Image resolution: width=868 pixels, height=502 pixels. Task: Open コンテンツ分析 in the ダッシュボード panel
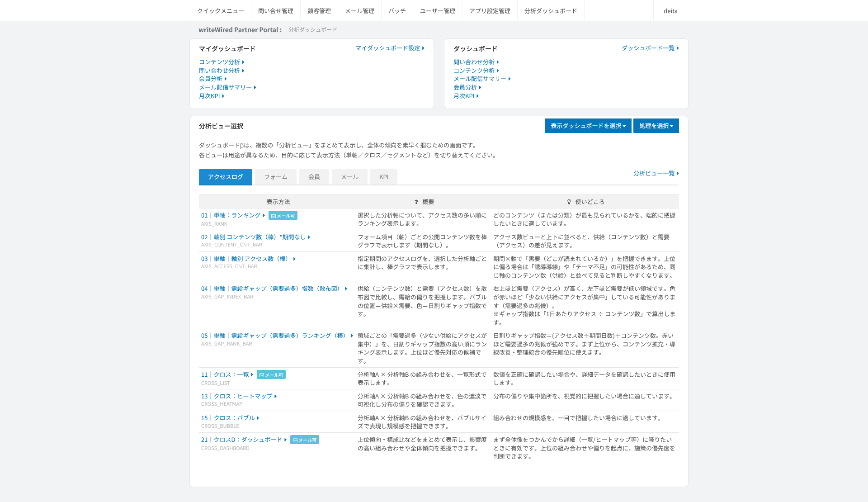[476, 71]
